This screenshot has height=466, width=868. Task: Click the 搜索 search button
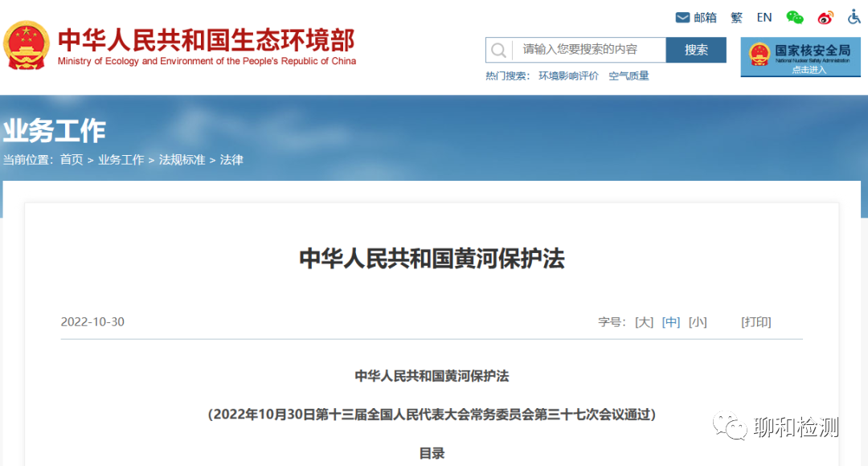click(x=696, y=50)
